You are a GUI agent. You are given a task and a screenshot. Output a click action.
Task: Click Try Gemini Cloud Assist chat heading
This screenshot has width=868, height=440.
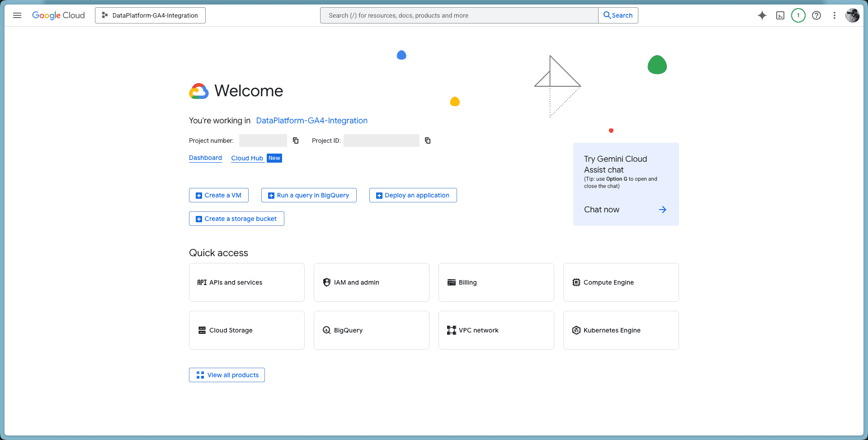coord(615,164)
